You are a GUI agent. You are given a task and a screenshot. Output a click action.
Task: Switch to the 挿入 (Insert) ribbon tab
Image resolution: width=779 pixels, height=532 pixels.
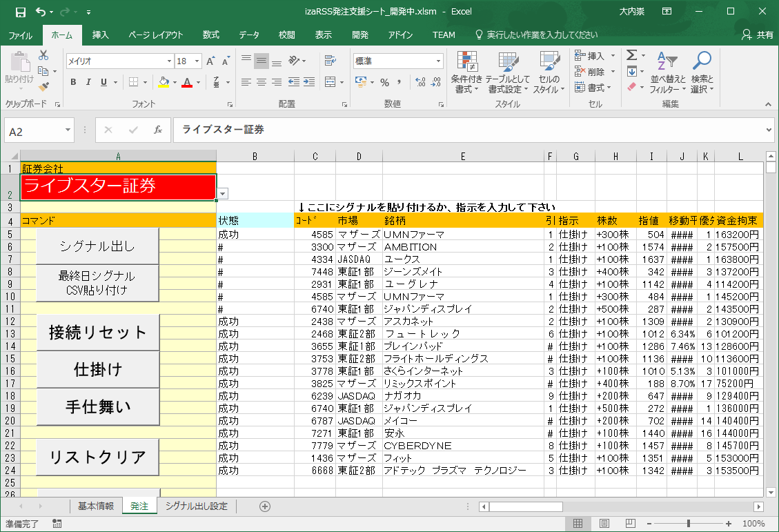click(x=100, y=35)
